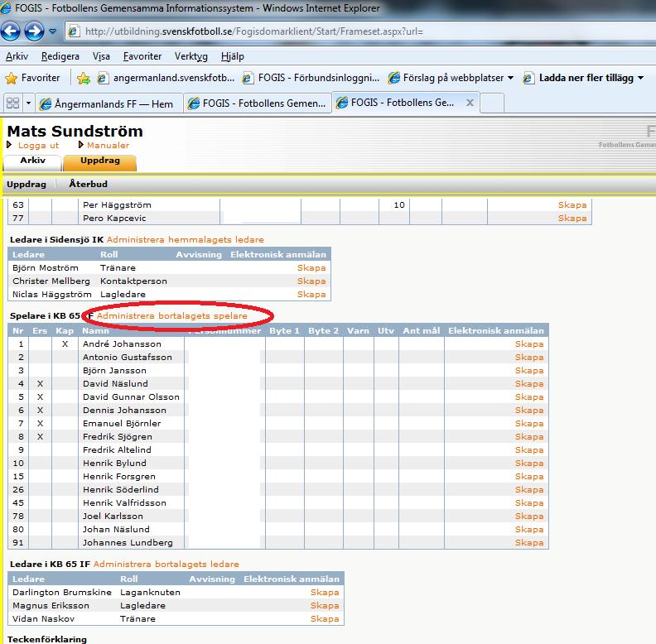656x644 pixels.
Task: Switch to FOGIS - Fotbollens Gemen... tab
Action: pyautogui.click(x=258, y=103)
